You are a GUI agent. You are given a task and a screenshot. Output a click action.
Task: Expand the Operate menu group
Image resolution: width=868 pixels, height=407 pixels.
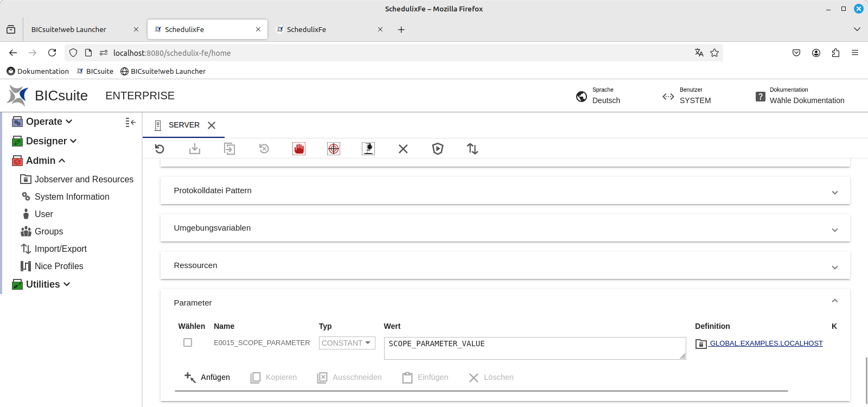click(x=49, y=122)
